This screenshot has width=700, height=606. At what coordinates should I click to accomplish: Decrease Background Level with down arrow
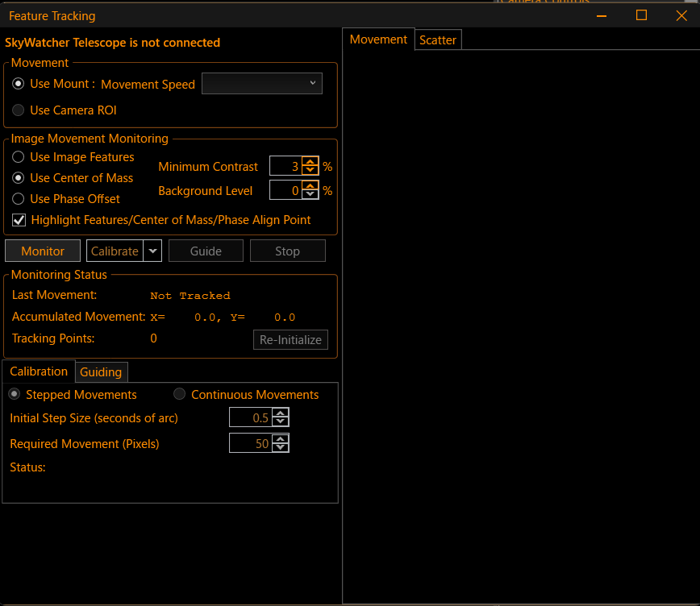[x=310, y=196]
